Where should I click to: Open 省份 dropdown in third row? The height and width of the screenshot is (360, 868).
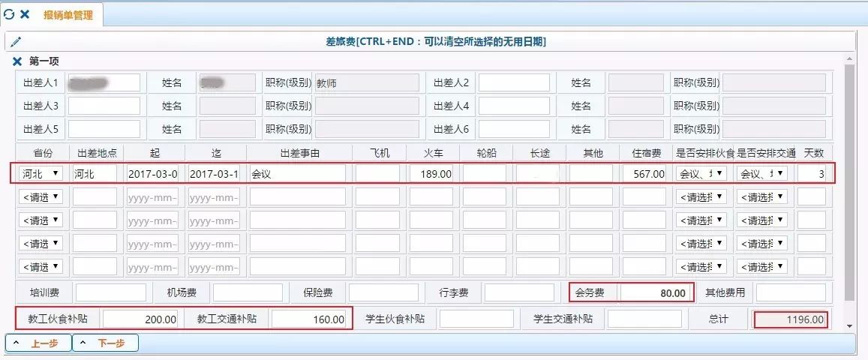click(41, 220)
